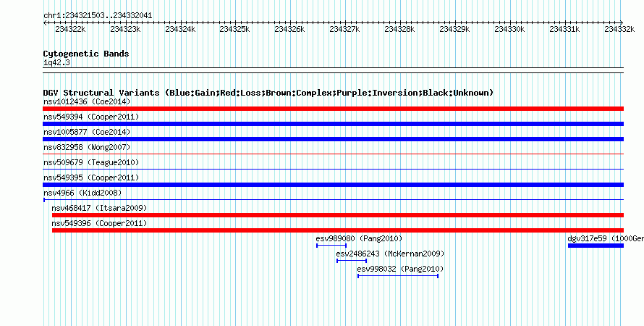
Task: Open the nsv549394 (Cooper2011) label
Action: [x=91, y=117]
